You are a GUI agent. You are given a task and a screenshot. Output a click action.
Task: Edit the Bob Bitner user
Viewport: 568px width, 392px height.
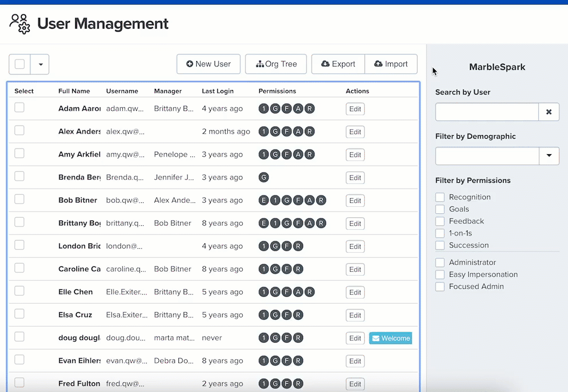355,201
